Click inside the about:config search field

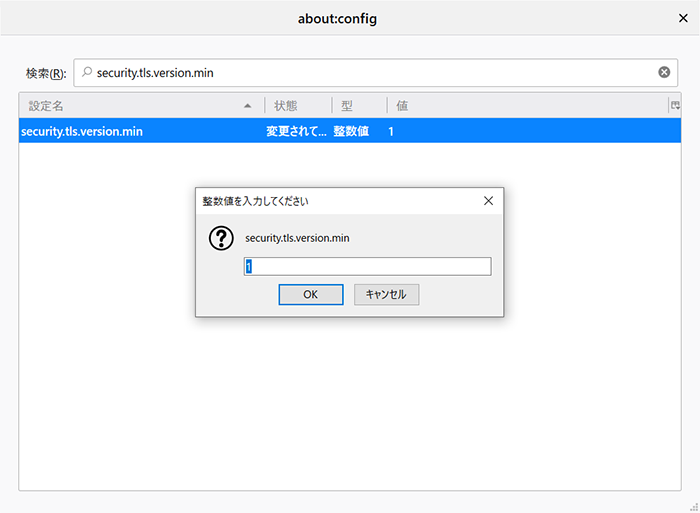370,73
